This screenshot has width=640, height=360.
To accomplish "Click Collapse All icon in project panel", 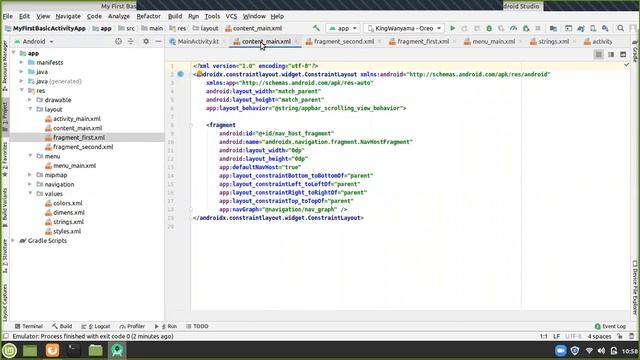I will [x=131, y=41].
